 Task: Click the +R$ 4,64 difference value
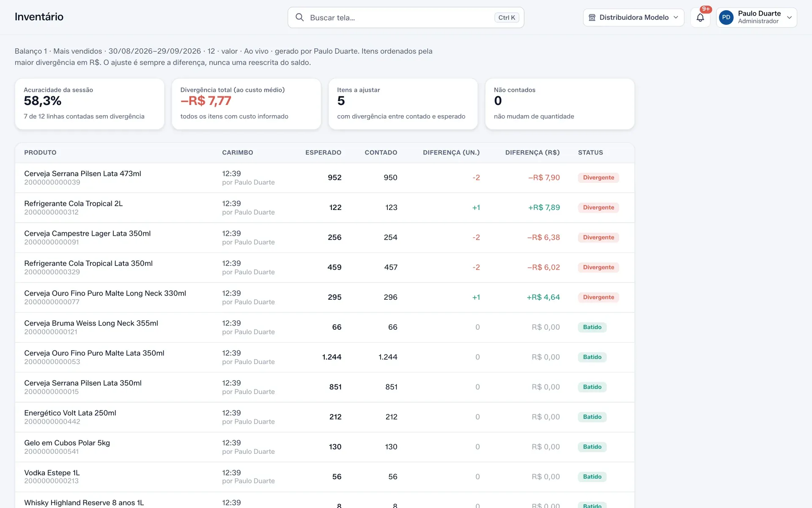pos(543,298)
